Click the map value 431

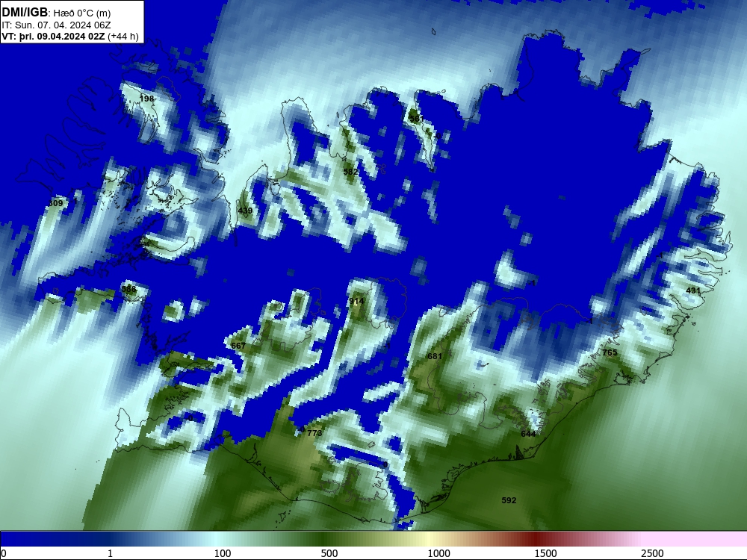point(692,290)
